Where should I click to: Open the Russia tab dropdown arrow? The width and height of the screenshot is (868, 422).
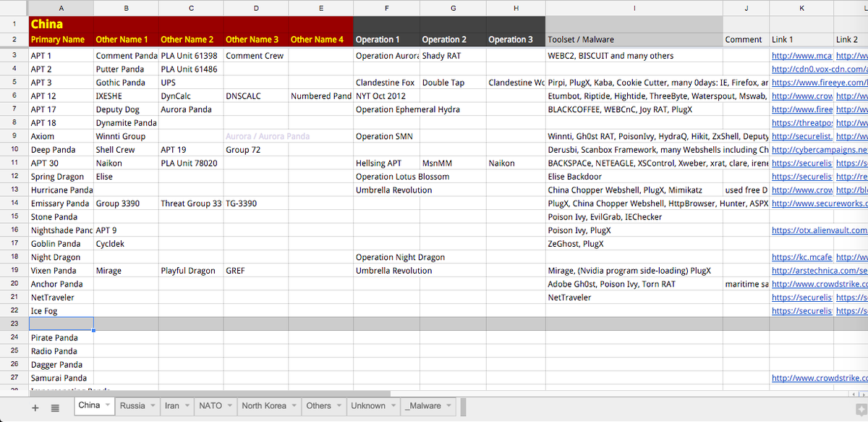click(153, 406)
